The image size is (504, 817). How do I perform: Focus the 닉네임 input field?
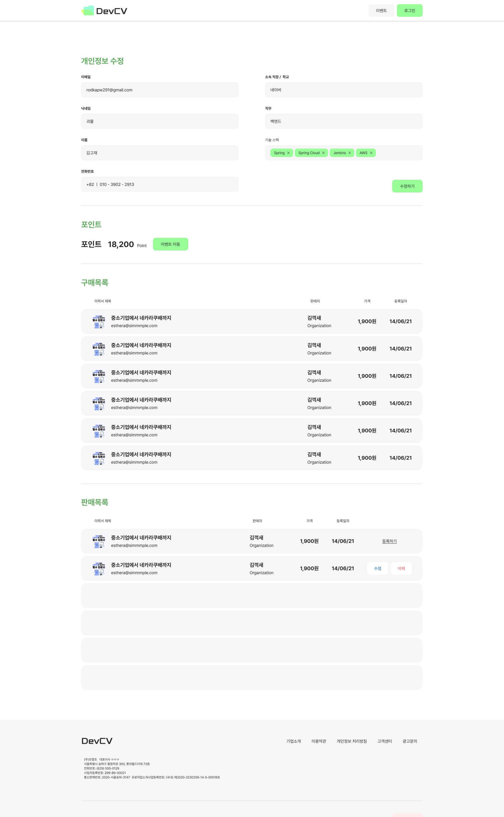click(160, 121)
